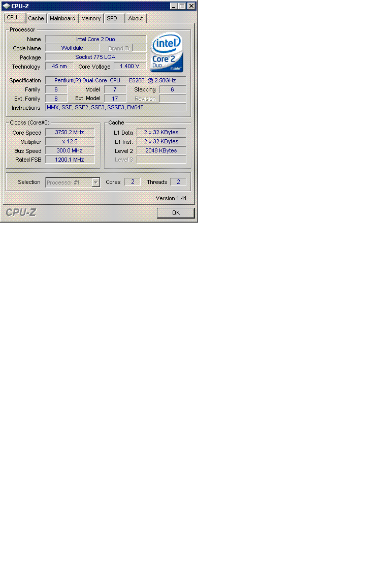Switch to the CPU tab
Image resolution: width=390 pixels, height=588 pixels.
point(15,18)
